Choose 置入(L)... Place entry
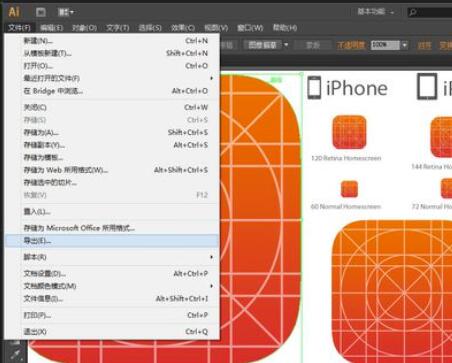Viewport: 452px width, 363px height. coord(112,212)
